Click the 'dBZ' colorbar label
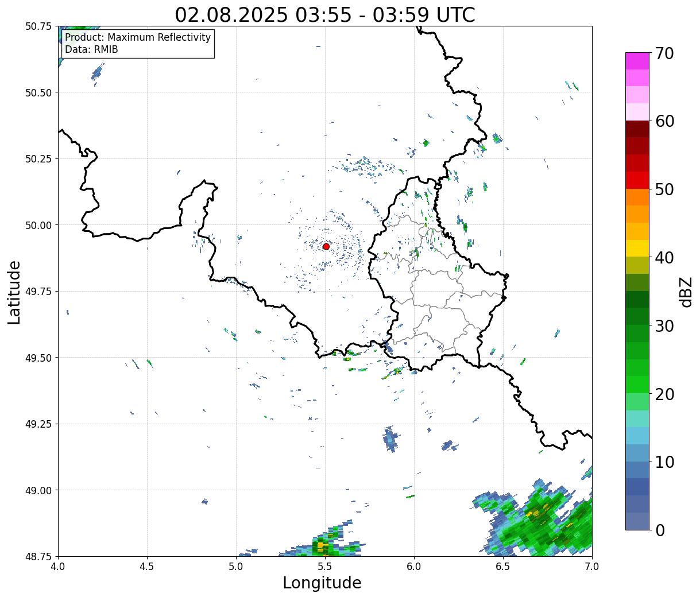The image size is (700, 597). click(x=686, y=292)
